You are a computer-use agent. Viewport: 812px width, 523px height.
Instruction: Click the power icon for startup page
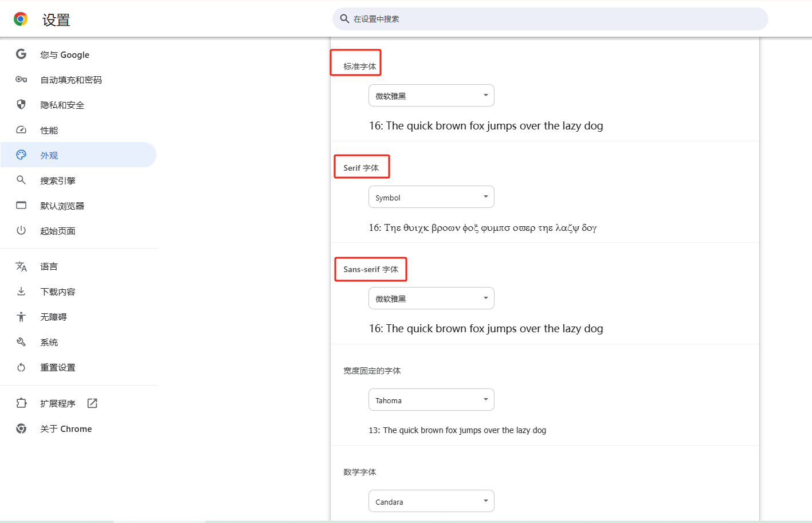coord(21,230)
